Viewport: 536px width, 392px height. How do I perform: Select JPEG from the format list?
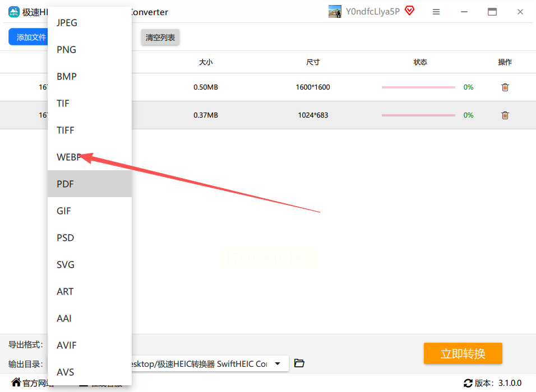coord(90,22)
